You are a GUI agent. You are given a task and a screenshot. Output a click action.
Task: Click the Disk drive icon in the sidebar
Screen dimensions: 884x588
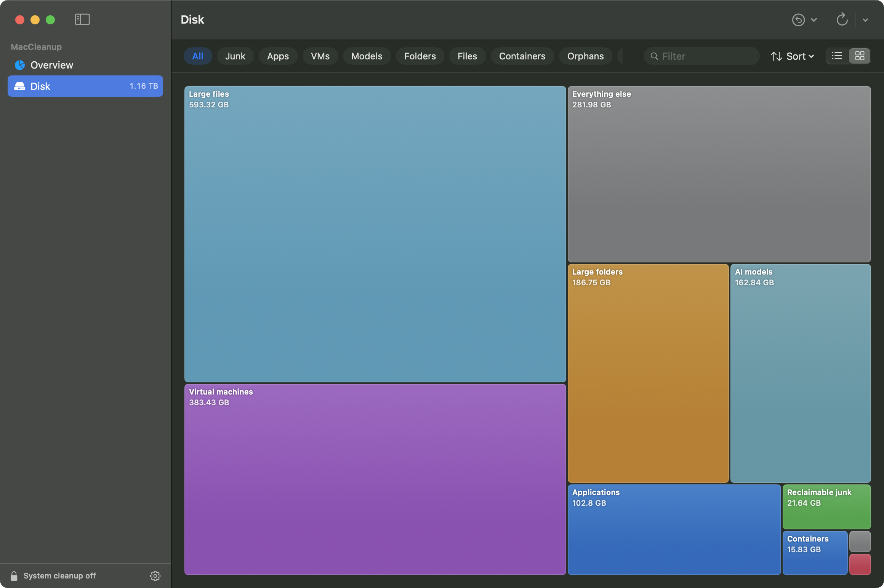[x=19, y=86]
